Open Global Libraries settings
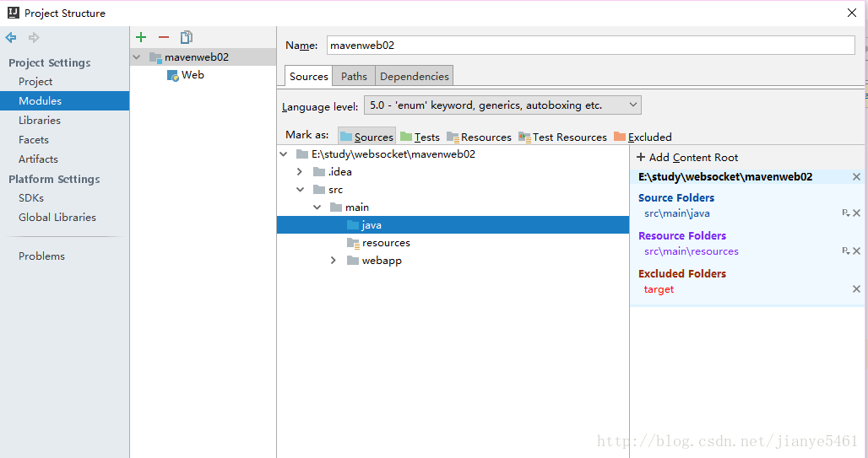The width and height of the screenshot is (868, 458). coord(57,217)
